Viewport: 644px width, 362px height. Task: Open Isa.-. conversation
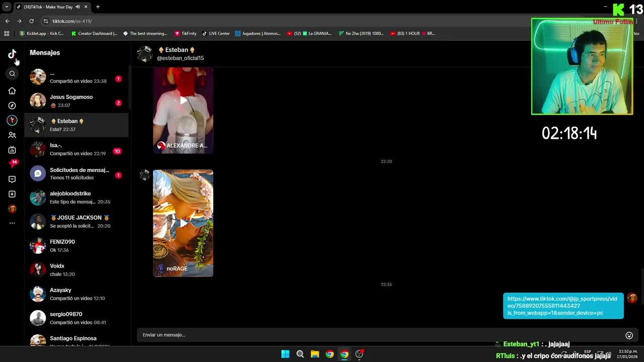[76, 149]
